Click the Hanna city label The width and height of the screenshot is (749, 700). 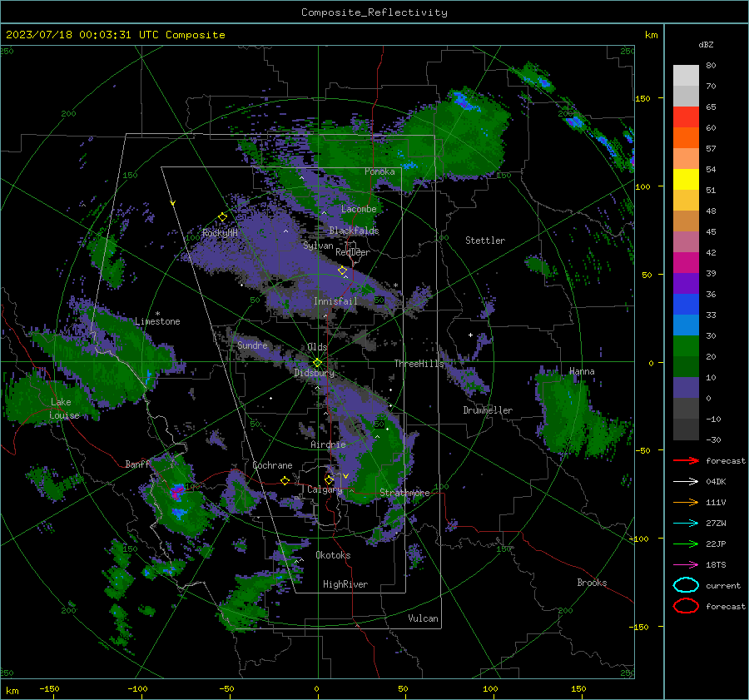point(582,371)
